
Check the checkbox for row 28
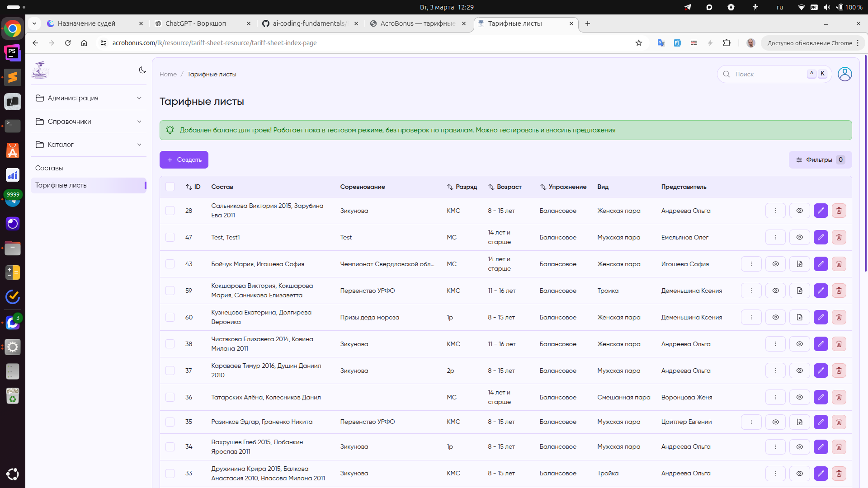[170, 211]
